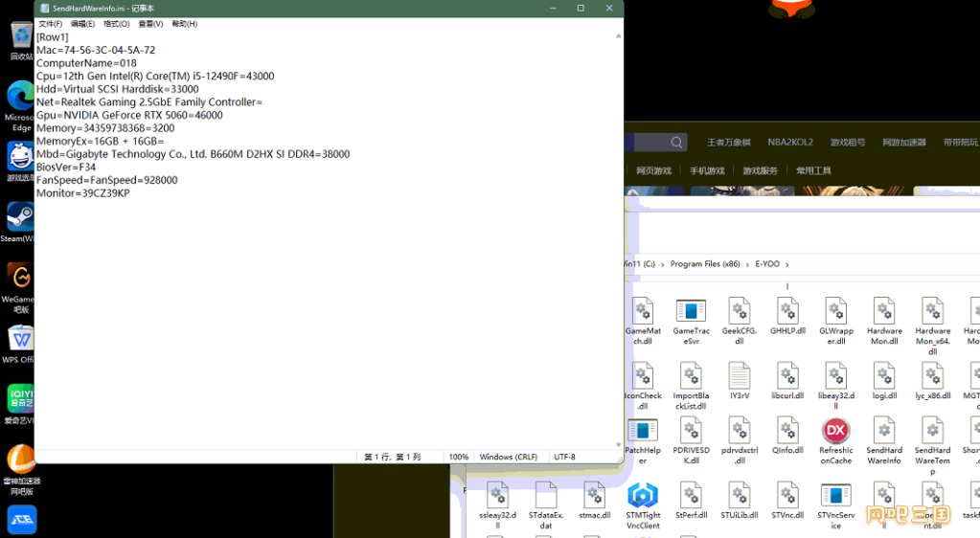
Task: Open the 编辑(E) menu in Notepad
Action: tap(82, 24)
